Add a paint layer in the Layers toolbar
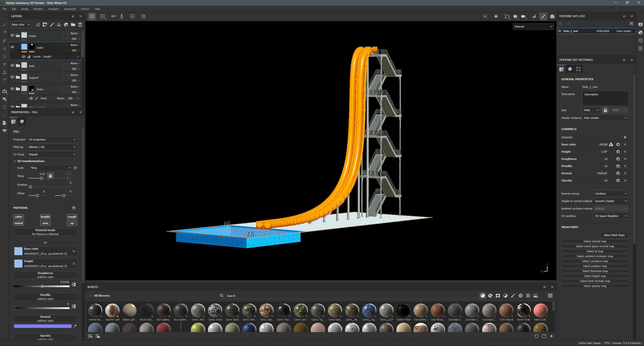Viewport: 644px width, 346px height. pos(52,24)
